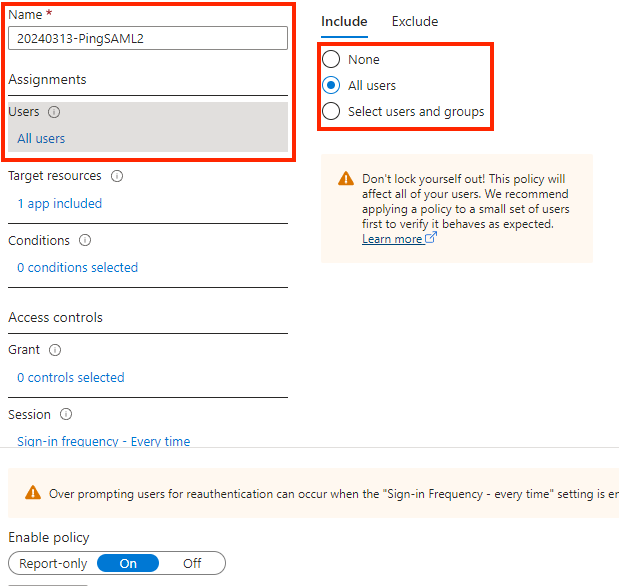Choose Select users and groups option
The height and width of the screenshot is (586, 619).
(331, 111)
